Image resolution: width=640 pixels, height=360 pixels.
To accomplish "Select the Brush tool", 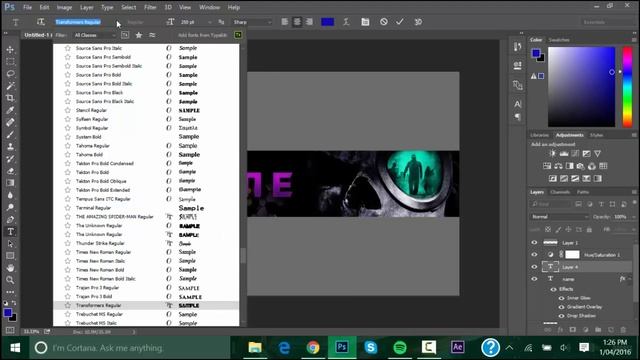I will (x=10, y=134).
